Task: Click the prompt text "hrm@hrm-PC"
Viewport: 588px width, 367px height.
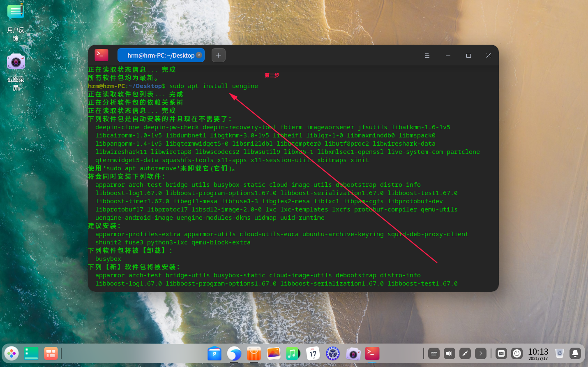Action: click(x=106, y=86)
